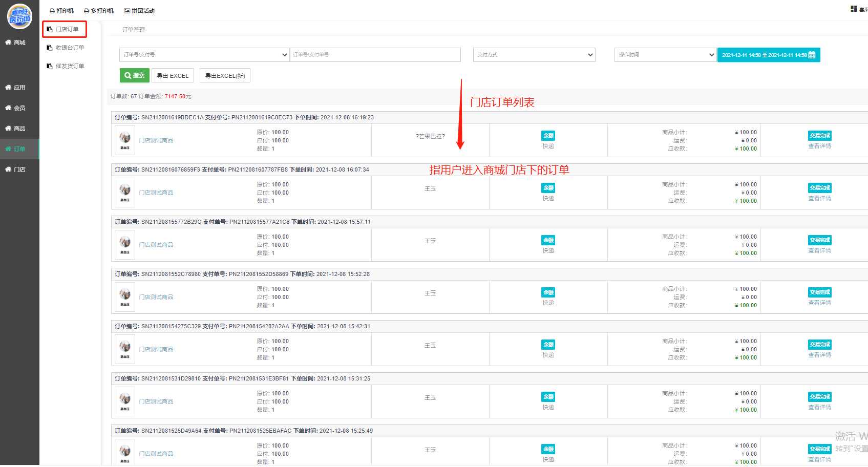This screenshot has width=868, height=467.
Task: Click the grid icon at top right
Action: pos(854,9)
